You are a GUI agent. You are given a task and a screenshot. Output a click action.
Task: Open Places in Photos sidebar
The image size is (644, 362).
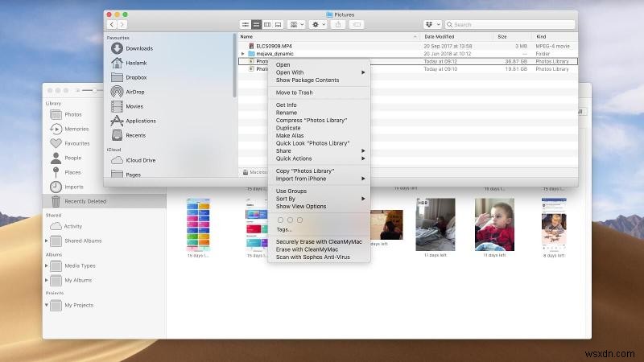(72, 172)
